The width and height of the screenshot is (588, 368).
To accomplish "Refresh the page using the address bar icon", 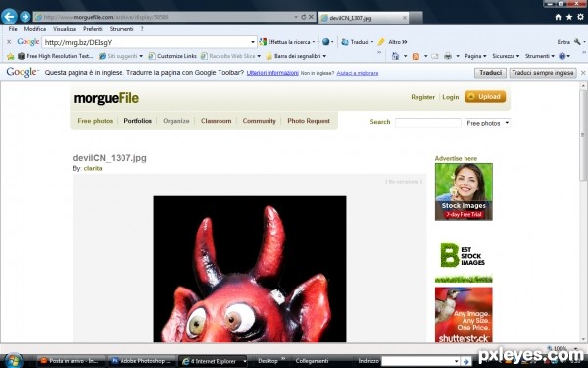I will click(x=304, y=17).
